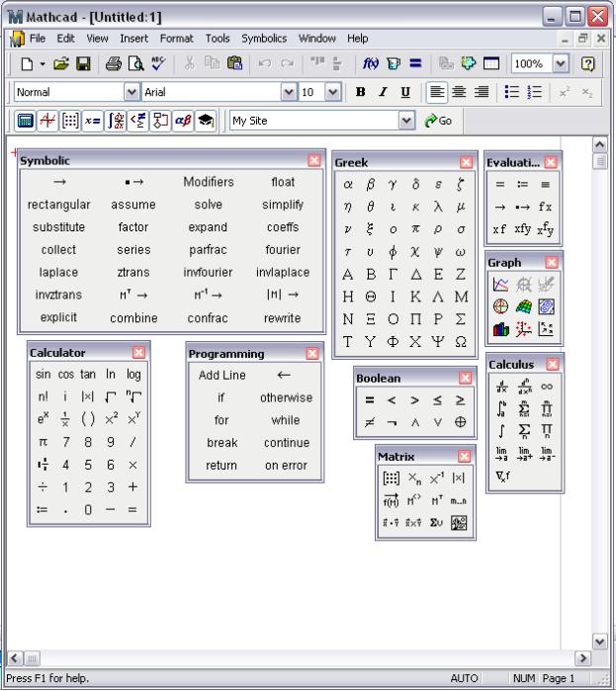Click the Insert Unit icon
Viewport: 616px width, 691px height.
coord(394,64)
